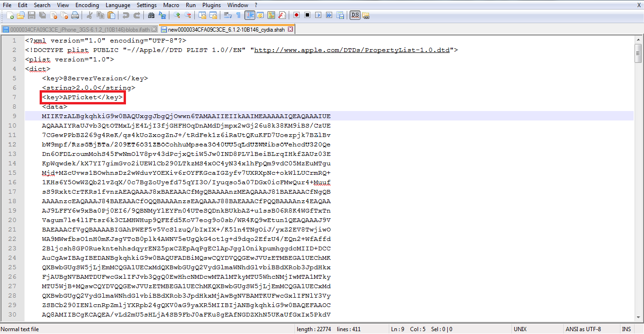
Task: Save the current file via toolbar
Action: point(32,15)
